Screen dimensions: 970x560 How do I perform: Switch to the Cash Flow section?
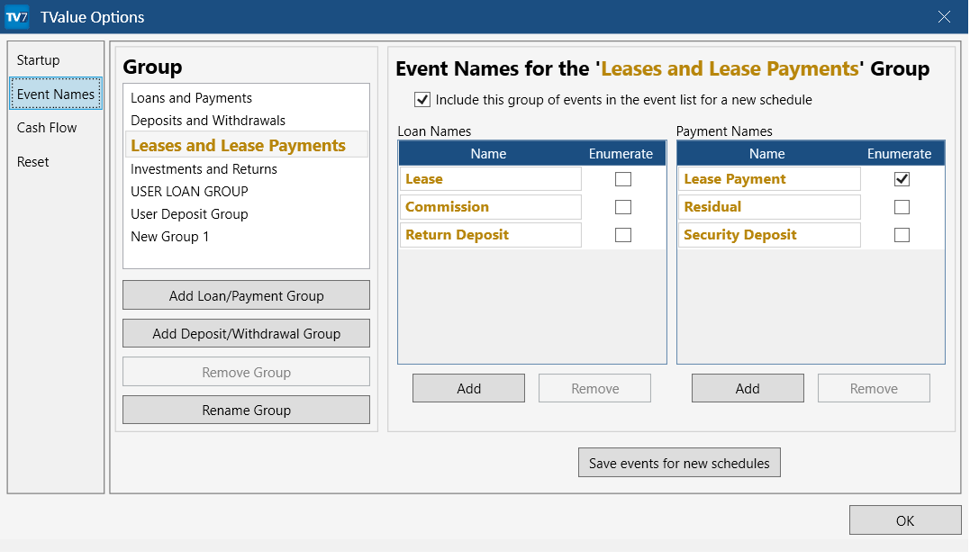pyautogui.click(x=46, y=127)
